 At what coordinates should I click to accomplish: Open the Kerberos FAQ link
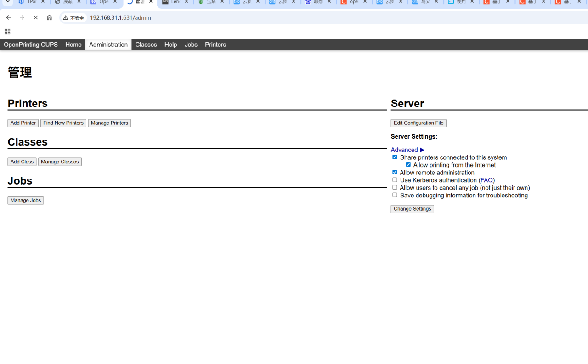(x=486, y=180)
